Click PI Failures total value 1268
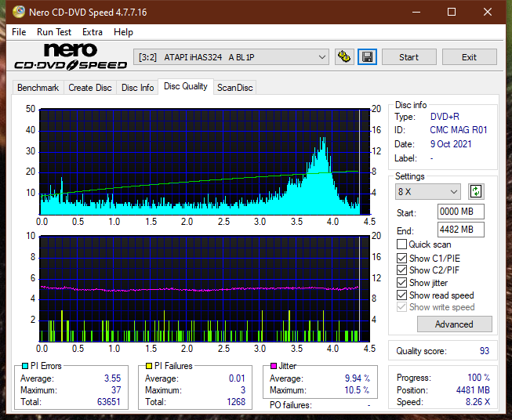Image resolution: width=512 pixels, height=420 pixels. coord(236,402)
